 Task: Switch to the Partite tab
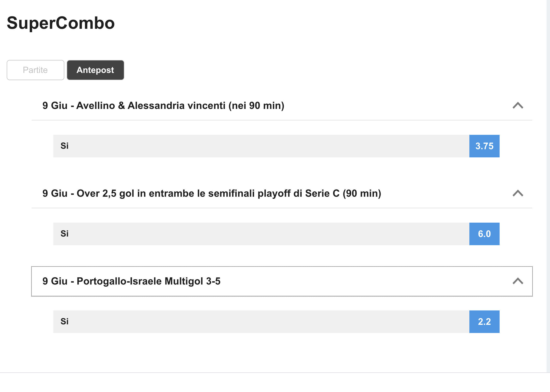(35, 70)
